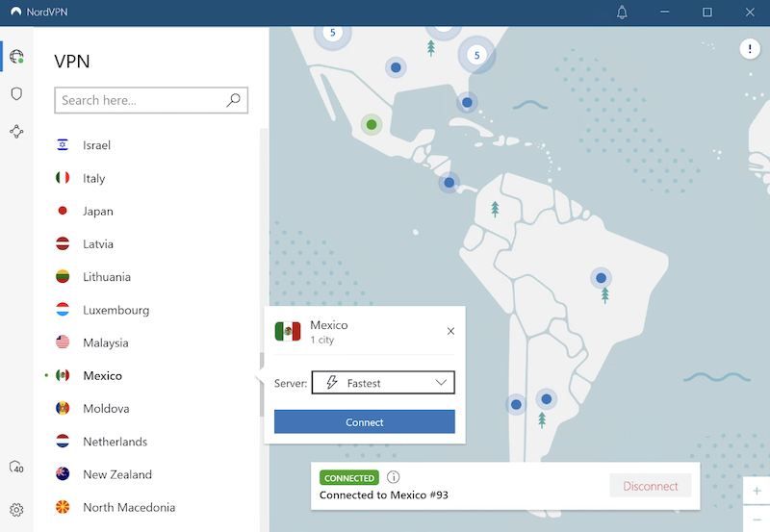The width and height of the screenshot is (770, 532).
Task: Click the Florida area map pin
Action: [467, 103]
